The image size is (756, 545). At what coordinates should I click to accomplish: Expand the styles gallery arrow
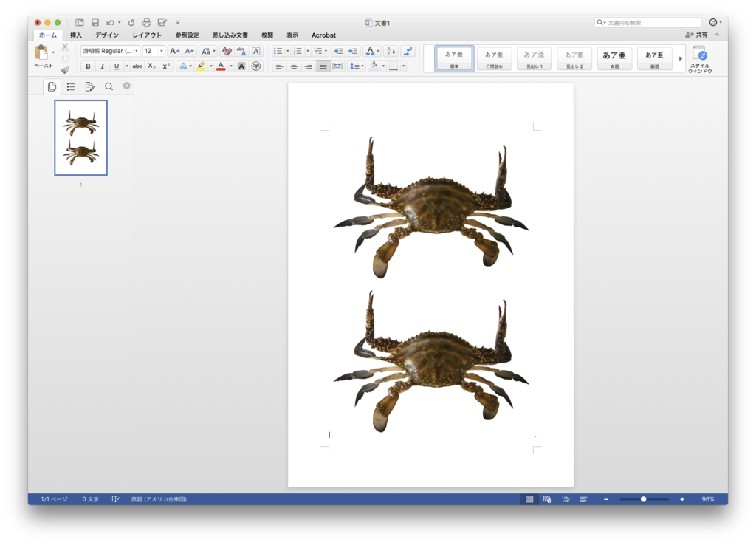[680, 58]
